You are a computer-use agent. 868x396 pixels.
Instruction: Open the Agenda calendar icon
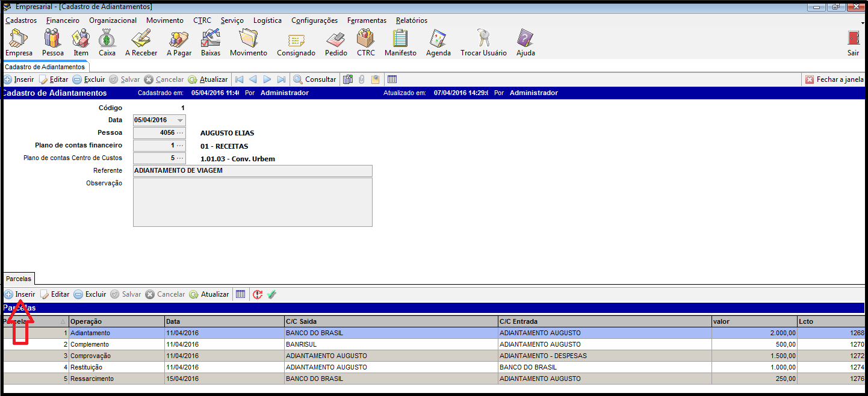pyautogui.click(x=438, y=40)
